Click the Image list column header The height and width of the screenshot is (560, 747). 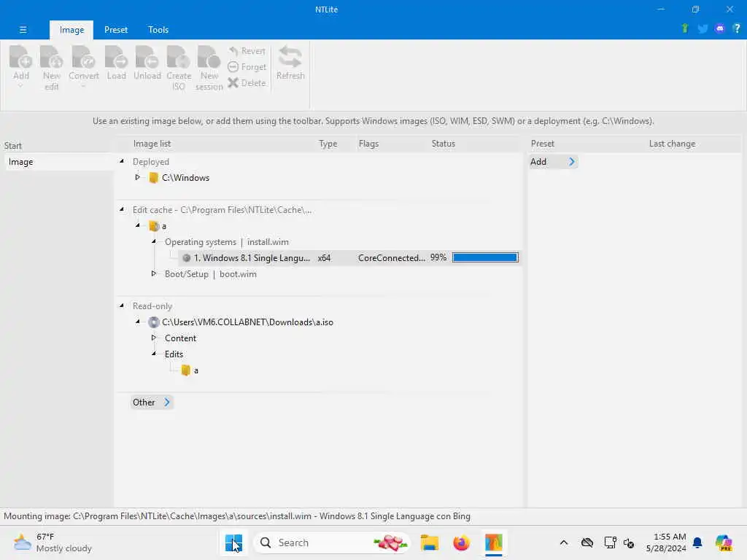152,144
